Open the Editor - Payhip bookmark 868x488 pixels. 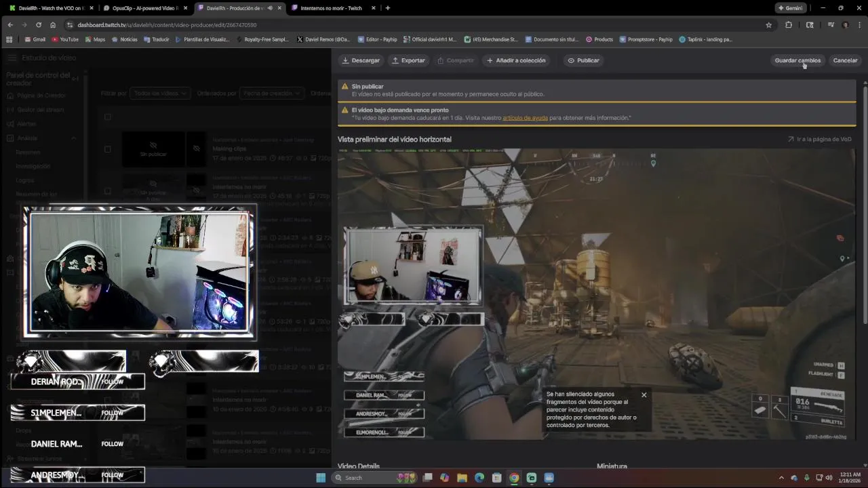[x=377, y=39]
